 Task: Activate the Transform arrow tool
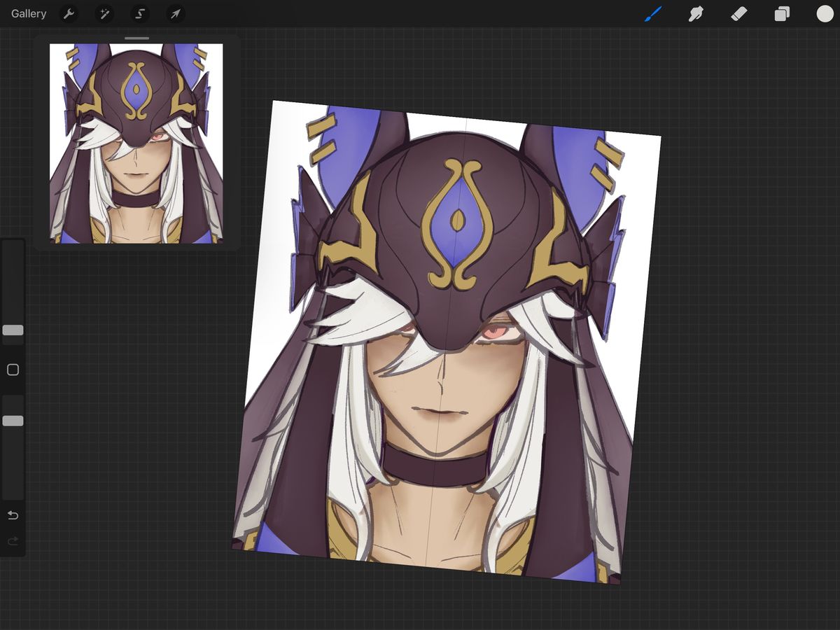(176, 14)
